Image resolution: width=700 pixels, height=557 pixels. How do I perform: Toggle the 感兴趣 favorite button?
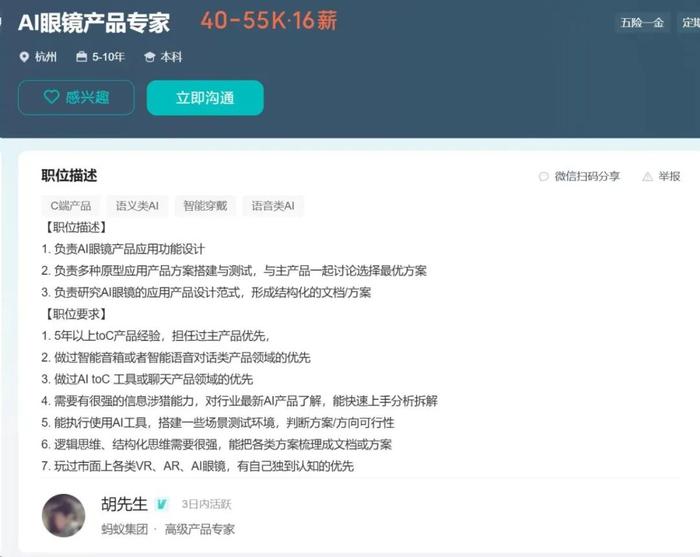tap(76, 98)
